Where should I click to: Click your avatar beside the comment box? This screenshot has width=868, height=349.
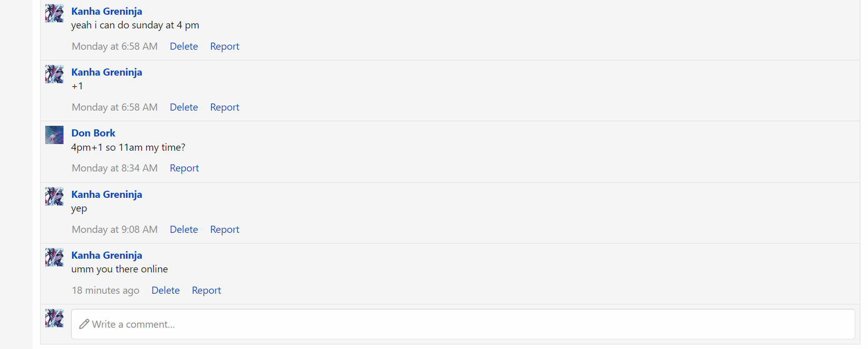pyautogui.click(x=54, y=318)
